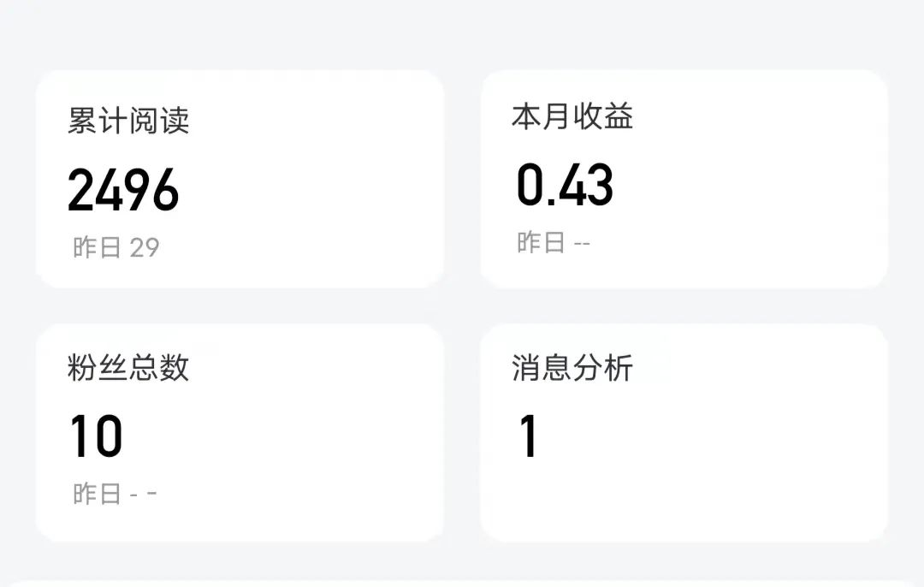Open the partially visible panel at bottom
924x587 pixels.
462,580
